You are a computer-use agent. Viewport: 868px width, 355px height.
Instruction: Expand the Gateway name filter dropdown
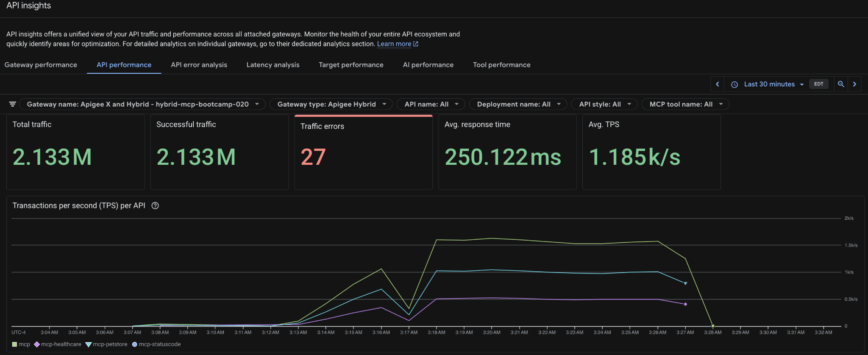point(142,104)
